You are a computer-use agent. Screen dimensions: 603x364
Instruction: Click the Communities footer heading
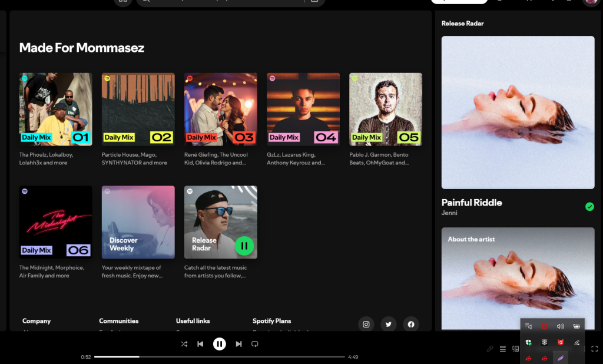coord(118,321)
